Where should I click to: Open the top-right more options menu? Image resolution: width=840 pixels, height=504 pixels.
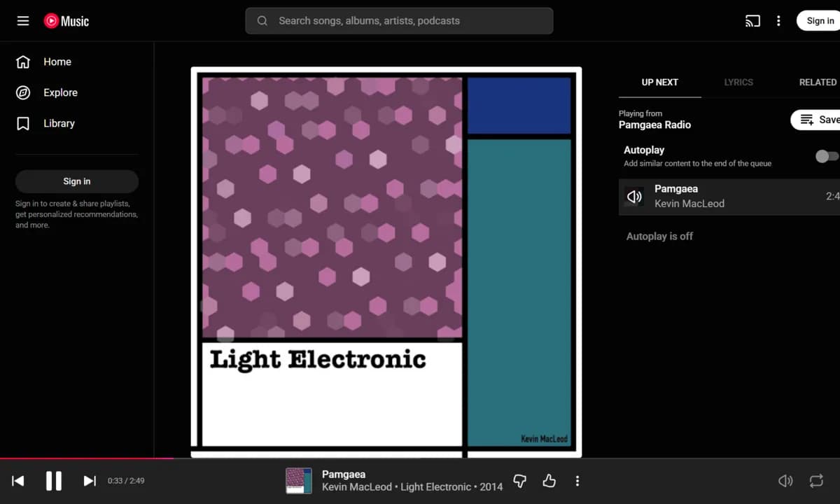click(x=778, y=21)
